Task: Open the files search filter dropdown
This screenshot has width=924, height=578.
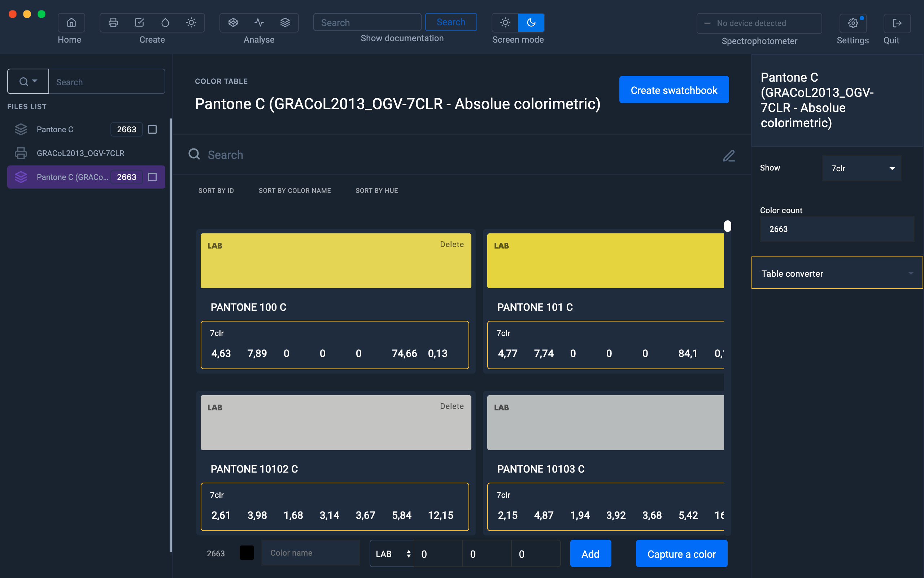Action: pos(28,81)
